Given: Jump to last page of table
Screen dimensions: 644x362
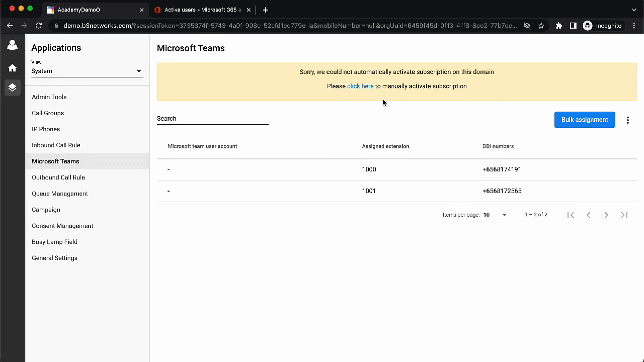Looking at the screenshot, I should pyautogui.click(x=624, y=215).
